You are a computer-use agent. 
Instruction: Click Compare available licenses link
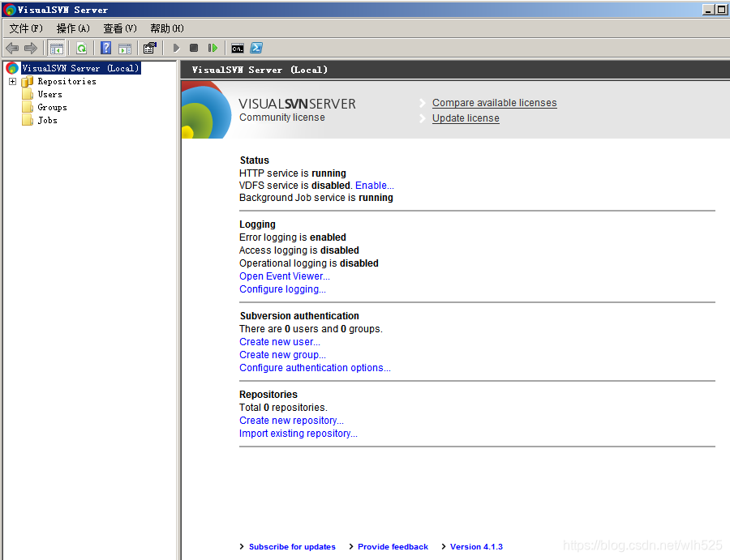(495, 103)
